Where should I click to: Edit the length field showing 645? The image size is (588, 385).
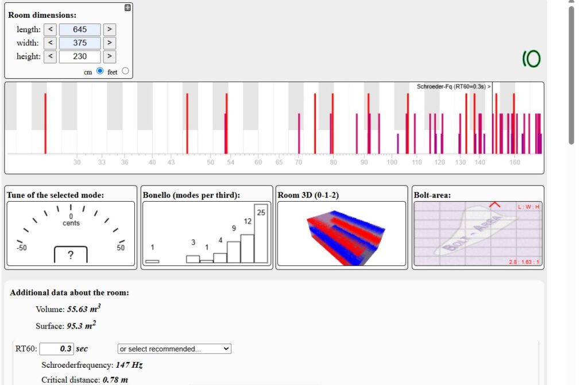[x=80, y=29]
